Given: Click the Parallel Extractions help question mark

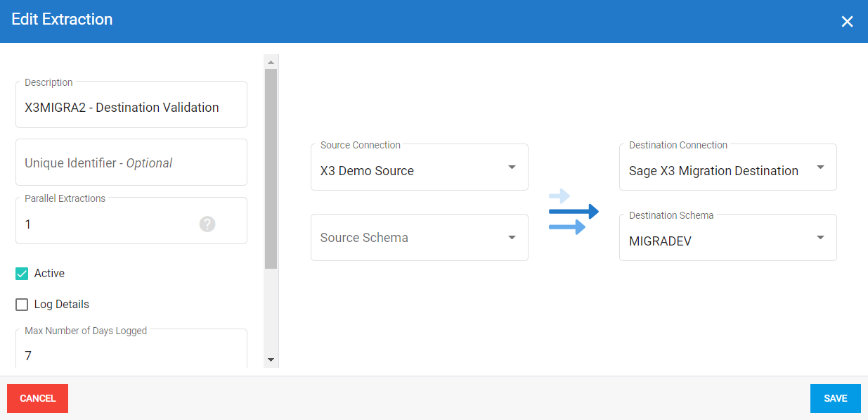Looking at the screenshot, I should (x=207, y=224).
